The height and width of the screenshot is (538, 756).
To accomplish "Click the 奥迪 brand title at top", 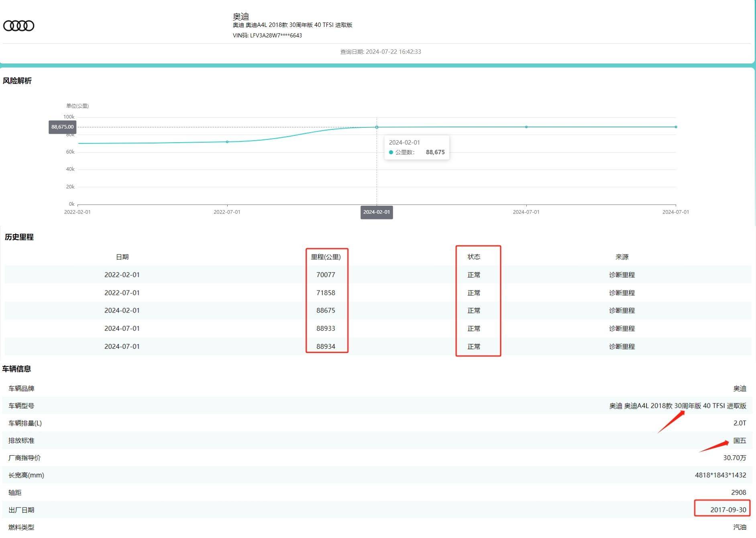I will (241, 16).
